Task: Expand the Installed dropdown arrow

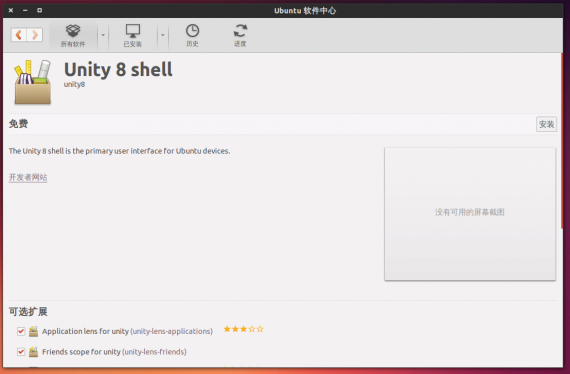Action: tap(162, 35)
